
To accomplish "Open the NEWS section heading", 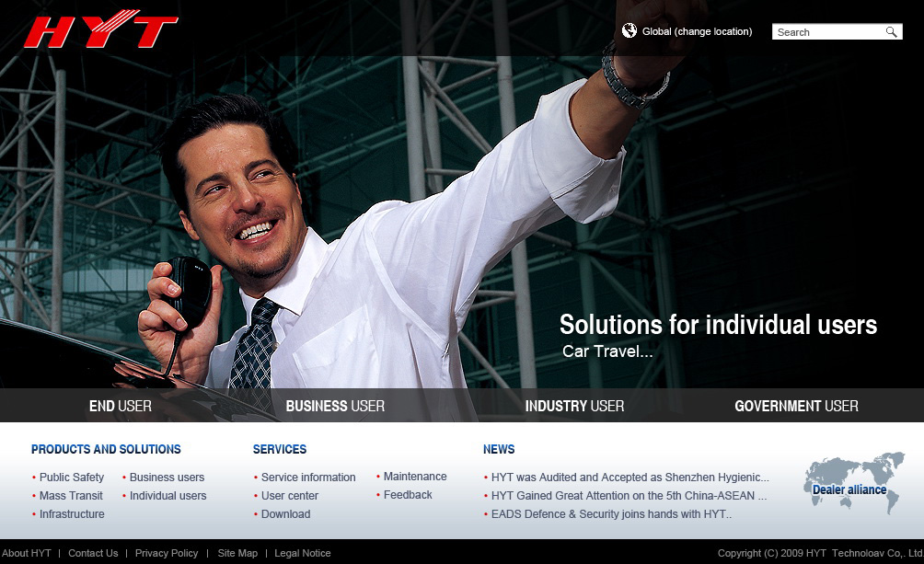I will 499,449.
